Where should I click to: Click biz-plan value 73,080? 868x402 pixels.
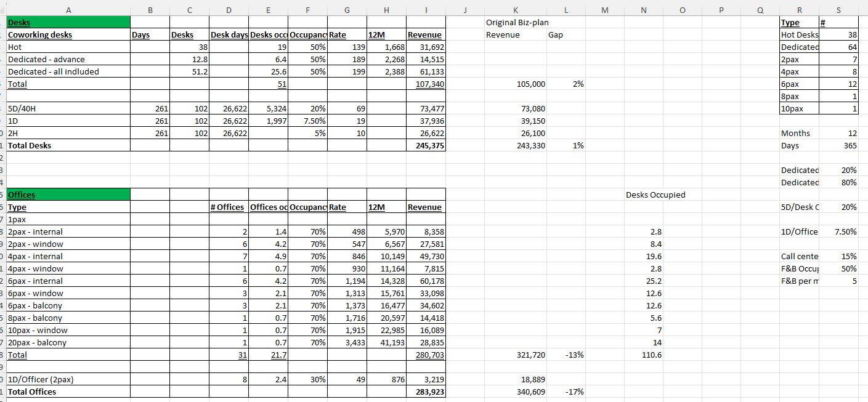(516, 108)
